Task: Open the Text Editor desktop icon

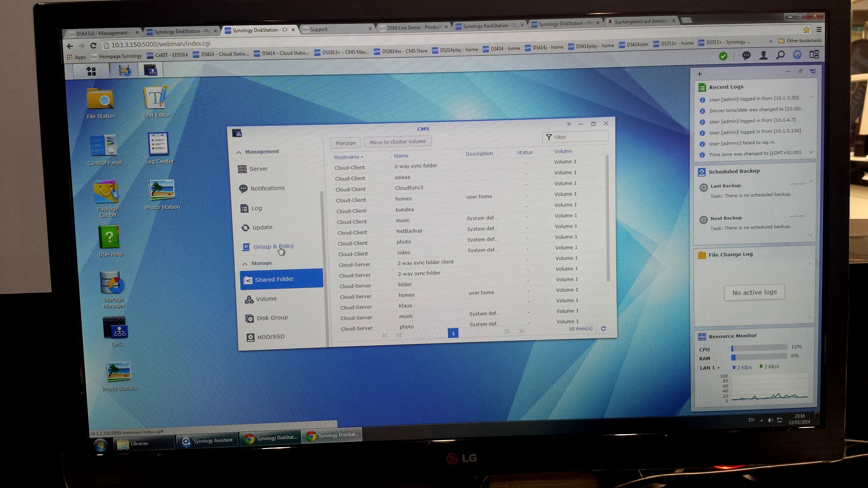Action: 156,102
